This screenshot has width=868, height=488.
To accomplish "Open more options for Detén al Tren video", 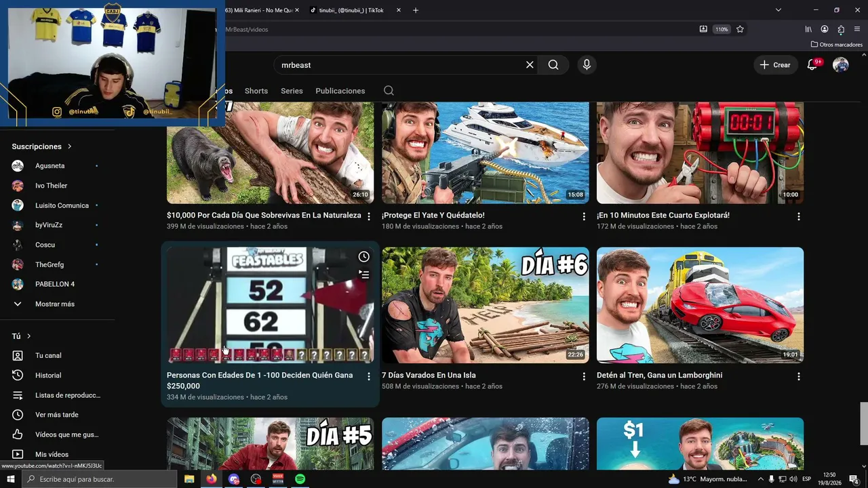I will [x=799, y=376].
